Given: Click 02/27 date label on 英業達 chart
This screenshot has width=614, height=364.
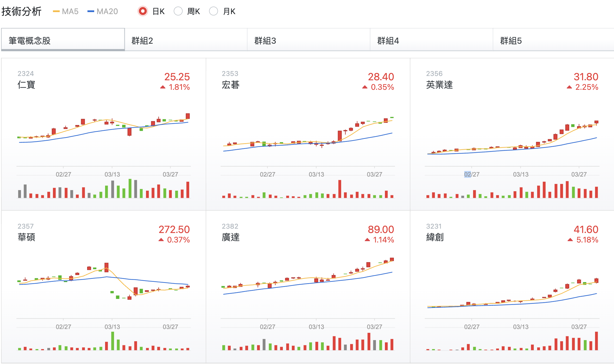Looking at the screenshot, I should tap(472, 174).
